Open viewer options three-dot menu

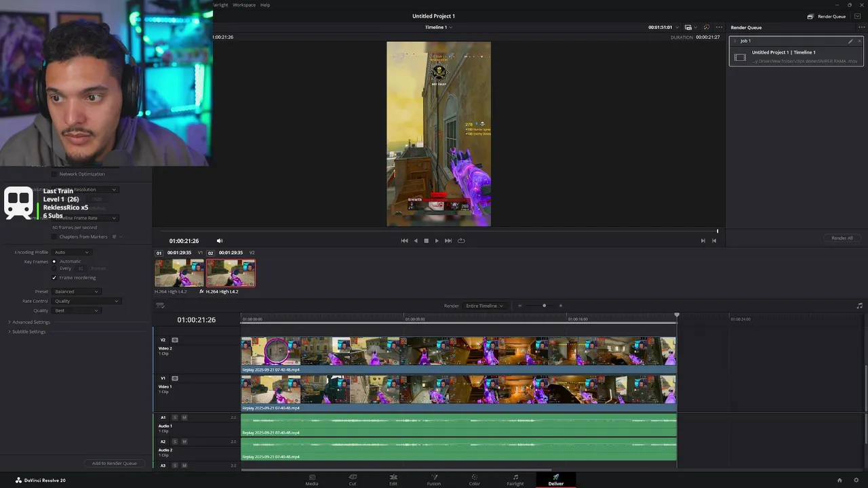[719, 27]
